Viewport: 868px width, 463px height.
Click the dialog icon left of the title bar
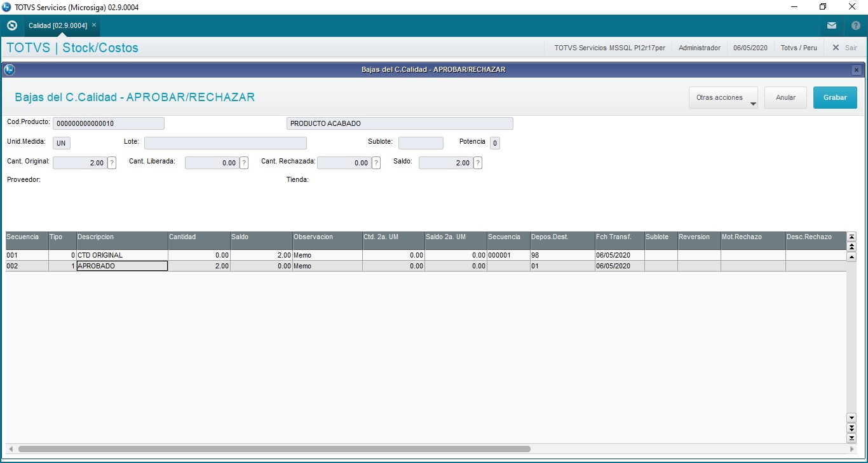pos(10,70)
